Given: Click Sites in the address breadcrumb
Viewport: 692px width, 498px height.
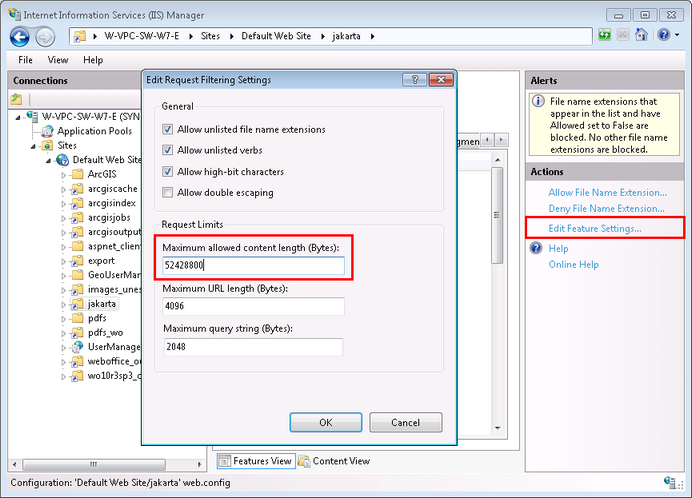Looking at the screenshot, I should (210, 36).
